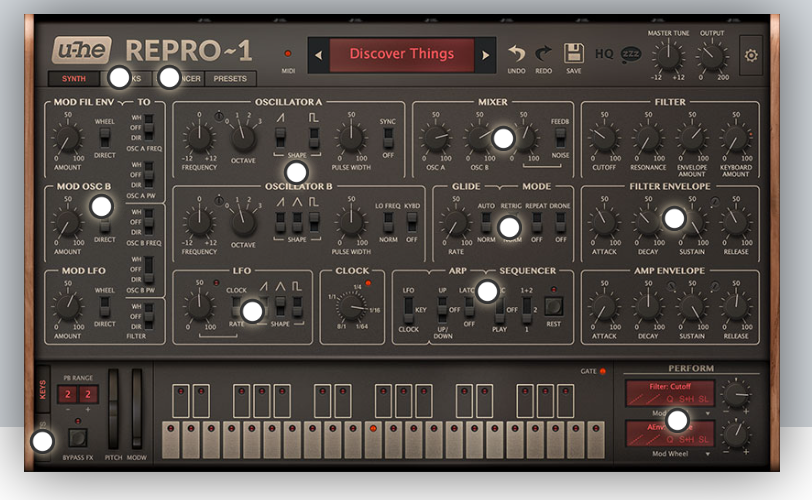812x500 pixels.
Task: Click the sleep (zzz) bubble icon
Action: tap(630, 55)
